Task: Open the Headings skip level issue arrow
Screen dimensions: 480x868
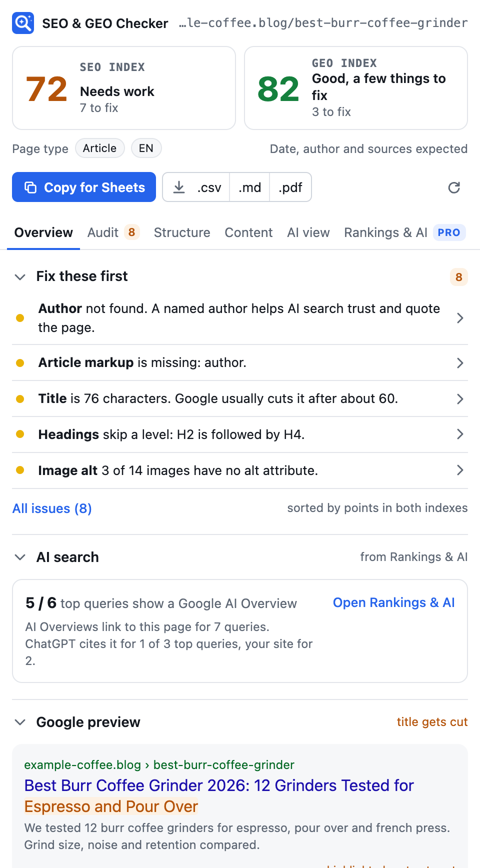Action: (x=460, y=434)
